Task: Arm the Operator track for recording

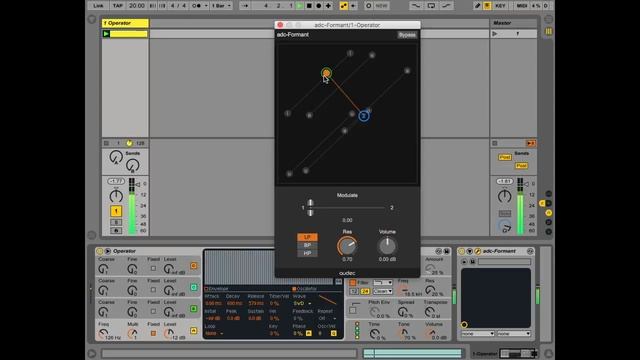Action: tap(116, 231)
